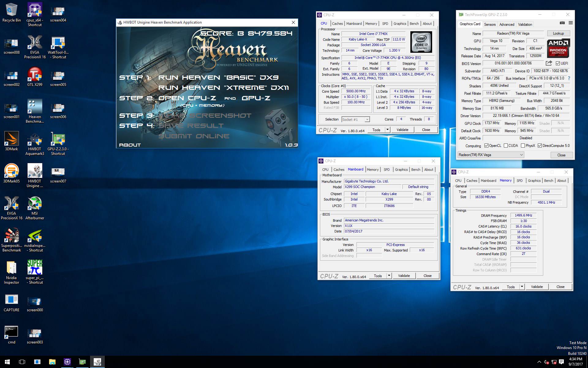Toggle the UEFI checkbox in GPU-Z

pos(558,63)
